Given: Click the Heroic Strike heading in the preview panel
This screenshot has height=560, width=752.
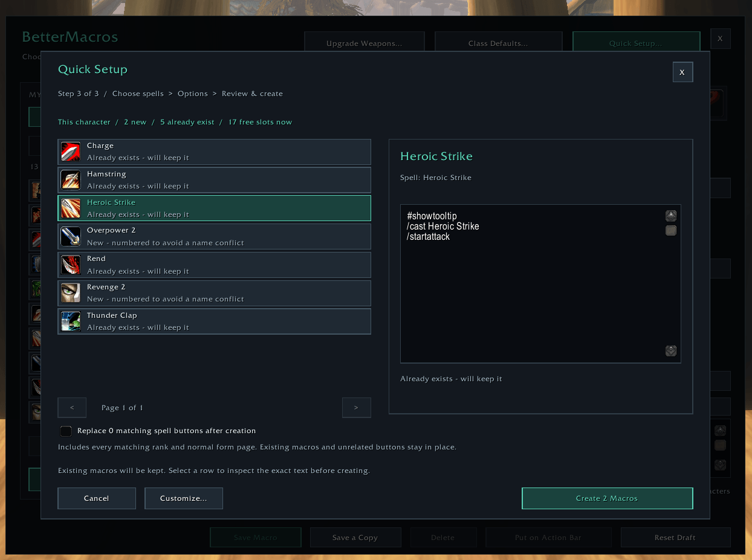Looking at the screenshot, I should point(436,156).
